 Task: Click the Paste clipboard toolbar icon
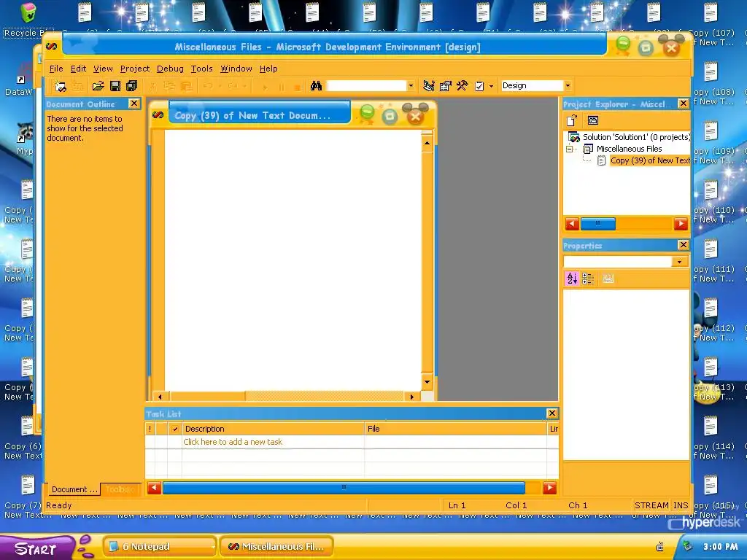tap(186, 86)
